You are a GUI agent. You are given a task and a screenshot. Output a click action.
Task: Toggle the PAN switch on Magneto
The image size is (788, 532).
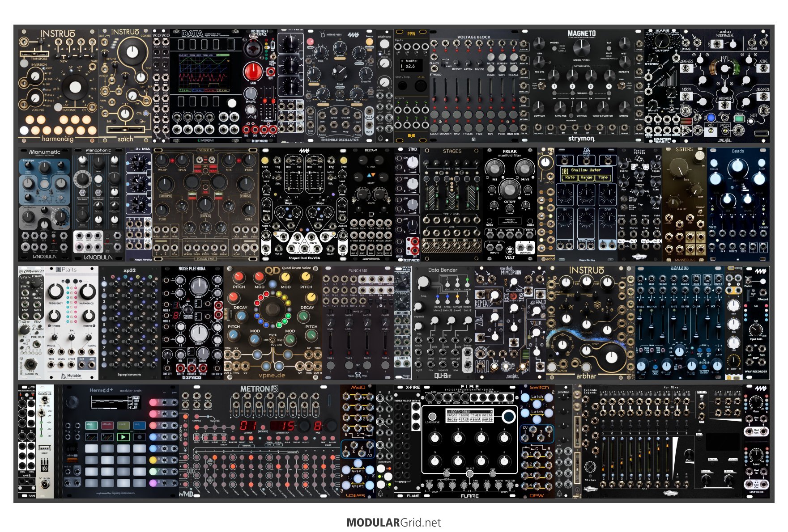click(622, 86)
